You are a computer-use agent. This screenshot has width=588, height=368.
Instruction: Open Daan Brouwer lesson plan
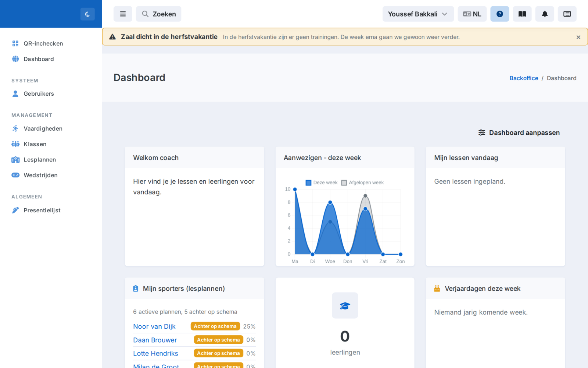[x=155, y=340]
